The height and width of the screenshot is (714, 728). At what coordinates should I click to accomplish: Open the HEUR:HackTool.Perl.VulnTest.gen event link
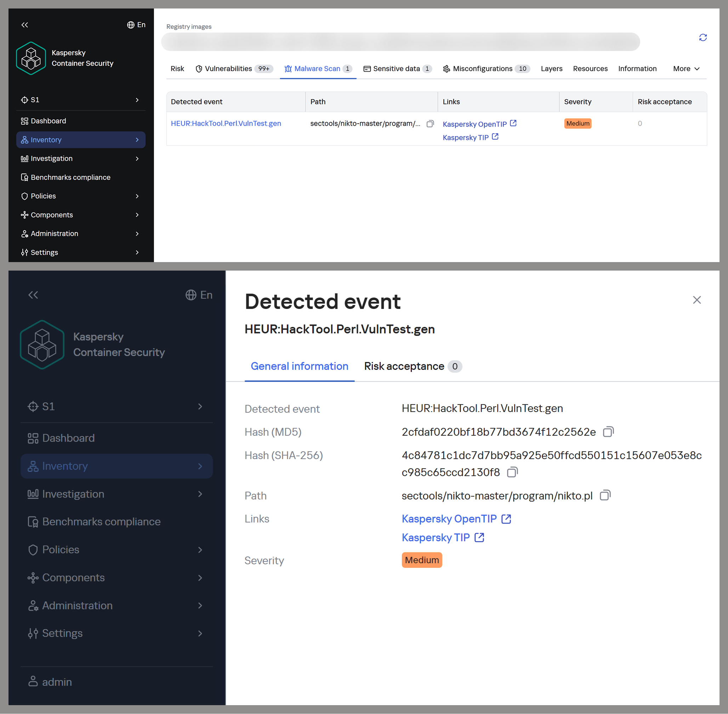226,123
